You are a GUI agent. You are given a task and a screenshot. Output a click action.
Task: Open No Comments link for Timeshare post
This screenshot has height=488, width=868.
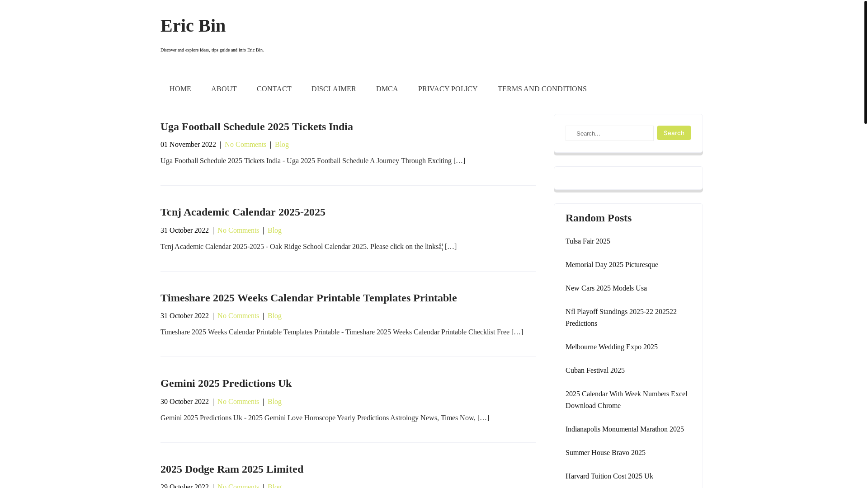pyautogui.click(x=238, y=316)
